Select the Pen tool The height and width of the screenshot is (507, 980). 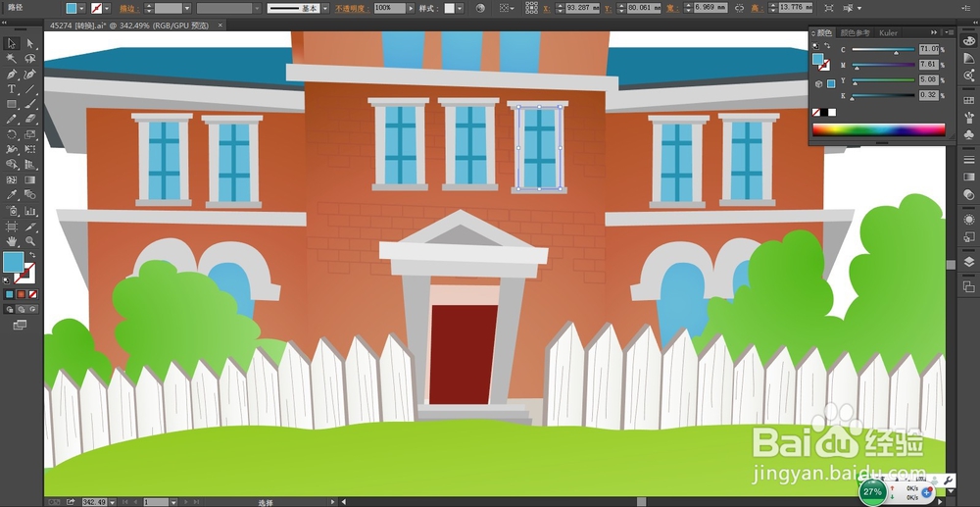[11, 74]
